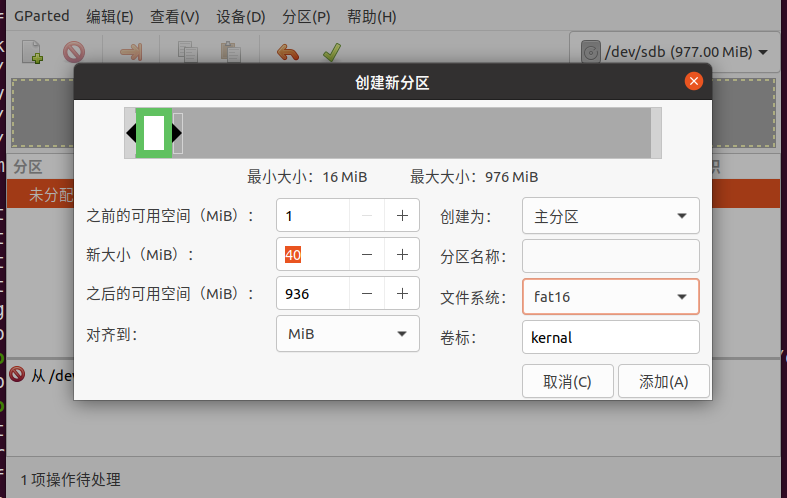Viewport: 787px width, 498px height.
Task: Click the 最大大小: 976 MiB text
Action: [474, 177]
